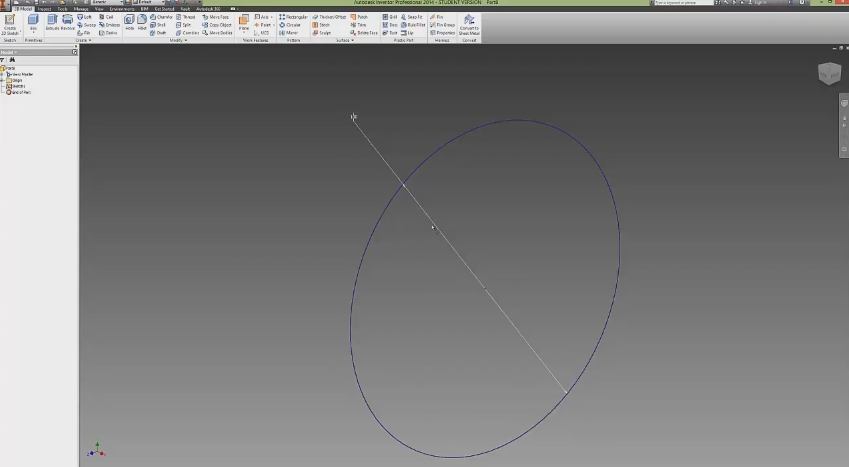Create a work Point
This screenshot has height=467, width=849.
point(263,25)
